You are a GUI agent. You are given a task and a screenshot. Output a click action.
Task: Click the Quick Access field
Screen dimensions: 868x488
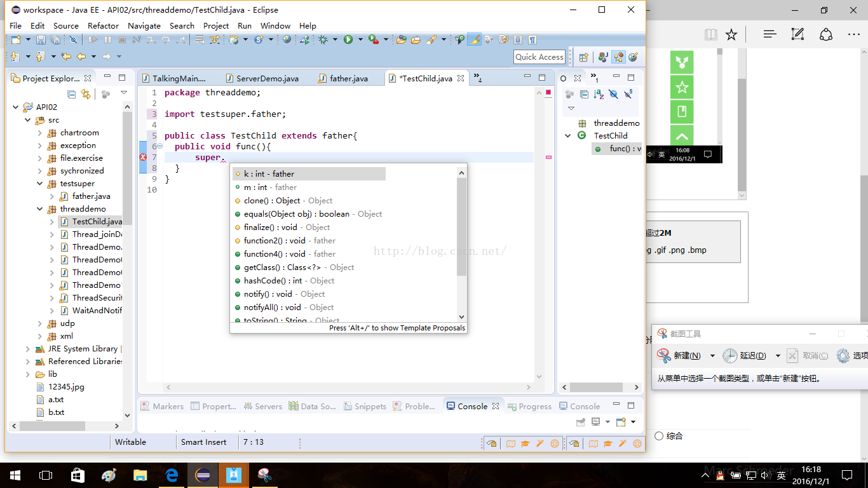[x=539, y=57]
